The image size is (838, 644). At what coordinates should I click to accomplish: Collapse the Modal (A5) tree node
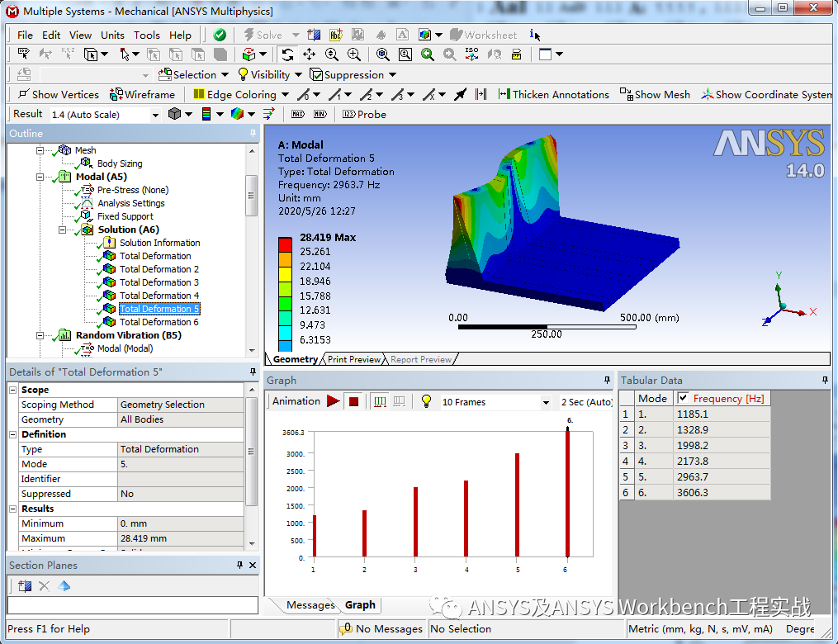pyautogui.click(x=40, y=177)
